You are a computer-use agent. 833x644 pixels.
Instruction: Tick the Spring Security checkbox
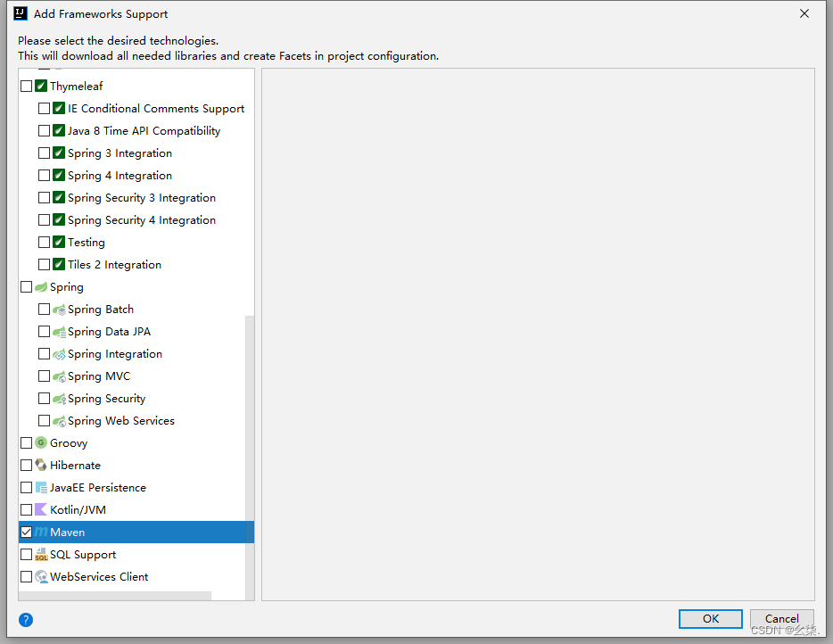click(x=44, y=399)
